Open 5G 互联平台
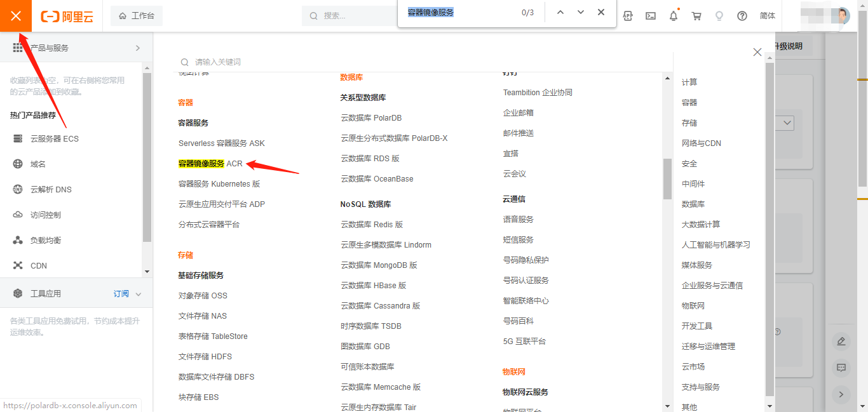This screenshot has width=868, height=412. click(x=525, y=342)
